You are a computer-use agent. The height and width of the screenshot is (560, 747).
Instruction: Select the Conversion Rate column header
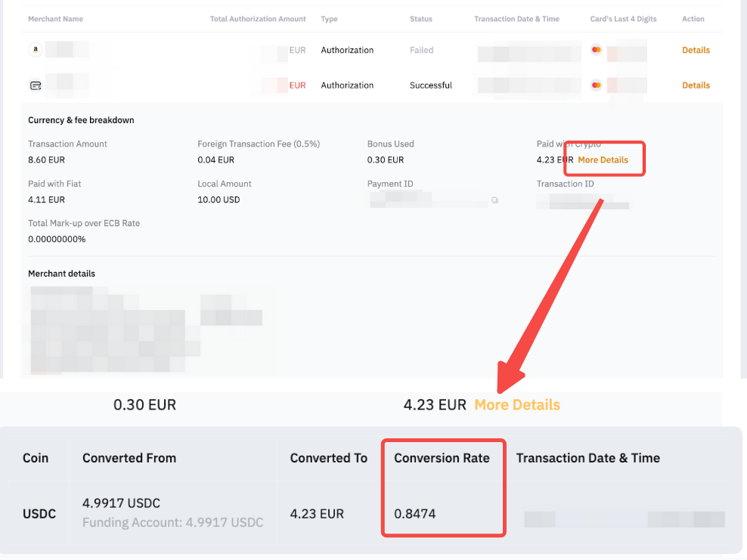tap(442, 458)
